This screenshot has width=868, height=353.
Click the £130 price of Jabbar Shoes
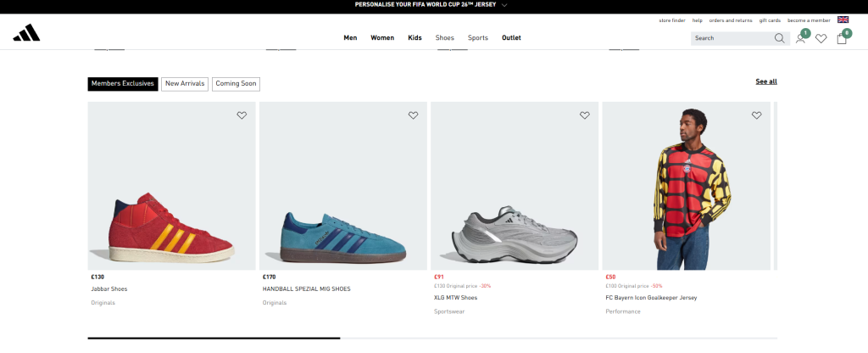97,277
